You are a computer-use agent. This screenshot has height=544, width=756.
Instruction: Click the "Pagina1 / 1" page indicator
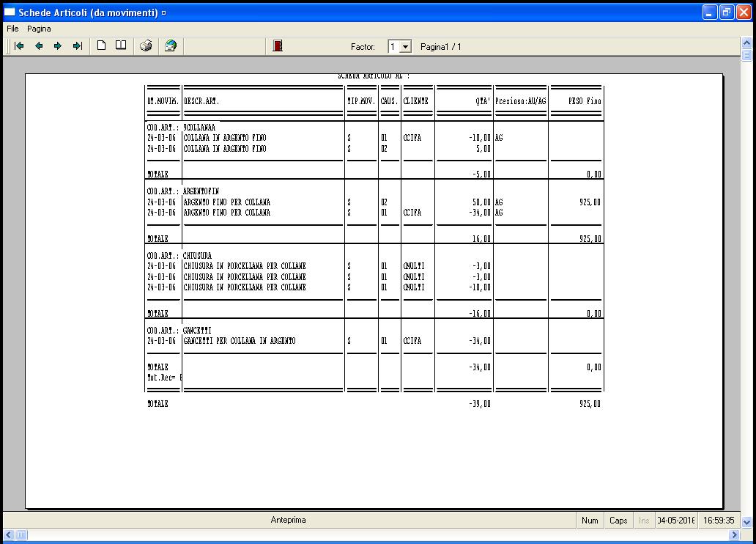[441, 47]
